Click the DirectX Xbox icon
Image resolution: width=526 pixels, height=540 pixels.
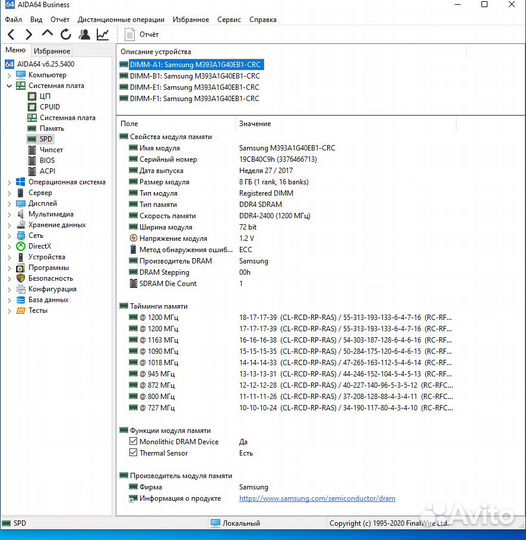coord(21,246)
